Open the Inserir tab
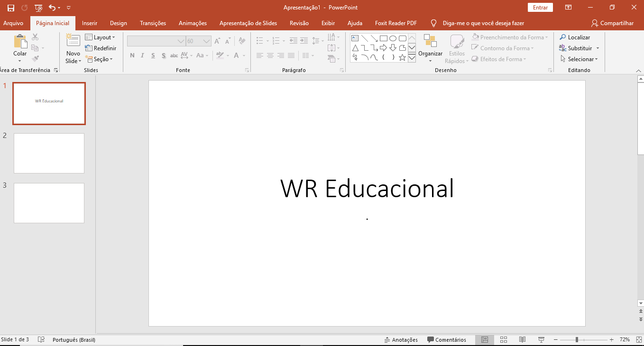Viewport: 644px width, 346px height. pos(90,23)
